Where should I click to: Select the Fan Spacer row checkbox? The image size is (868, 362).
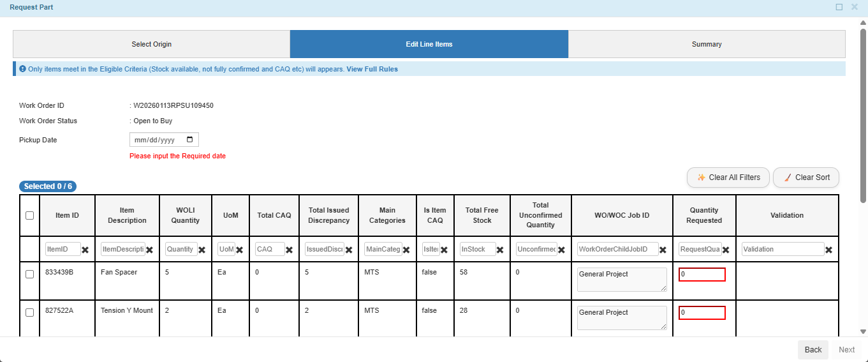tap(29, 275)
